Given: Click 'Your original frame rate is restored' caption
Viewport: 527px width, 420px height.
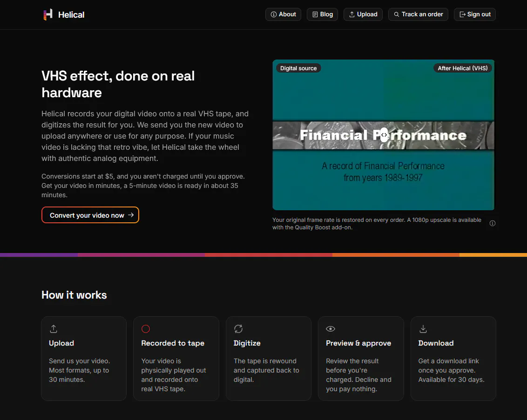Looking at the screenshot, I should (377, 224).
